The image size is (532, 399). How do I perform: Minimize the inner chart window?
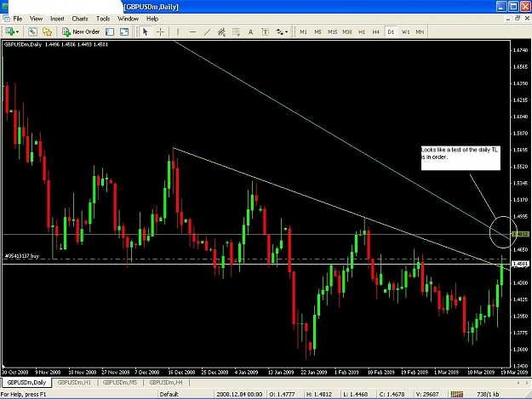(x=508, y=19)
